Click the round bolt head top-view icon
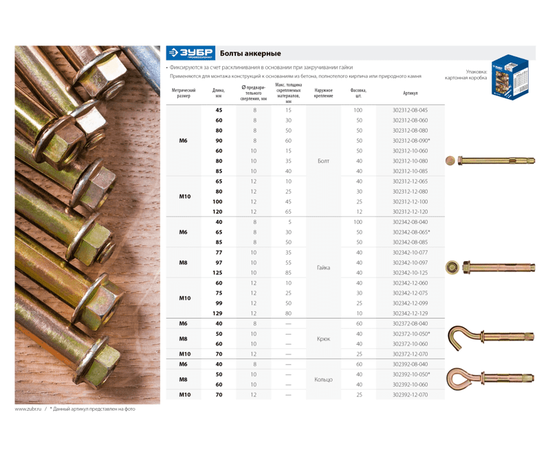 click(x=450, y=161)
